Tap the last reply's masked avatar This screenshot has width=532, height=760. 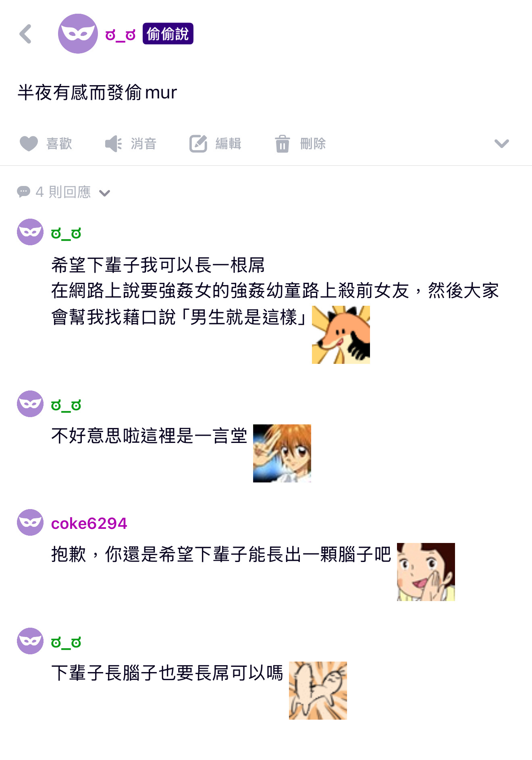[x=30, y=641]
